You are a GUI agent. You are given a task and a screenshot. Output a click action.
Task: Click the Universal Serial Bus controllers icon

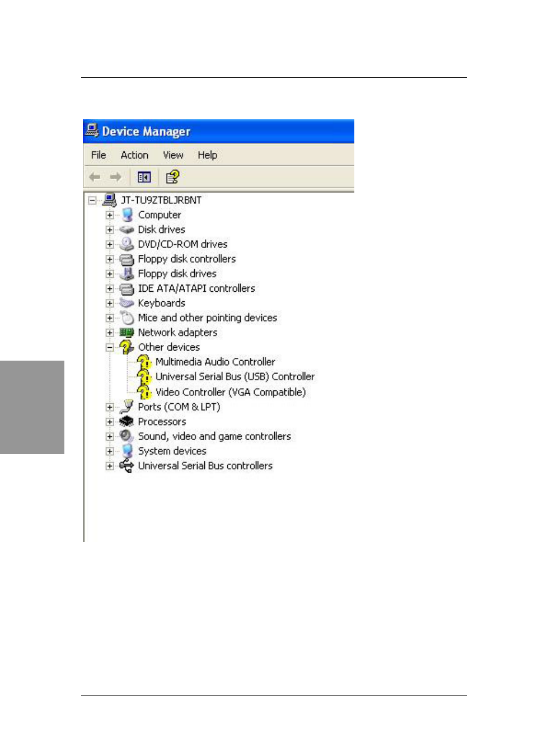point(127,465)
